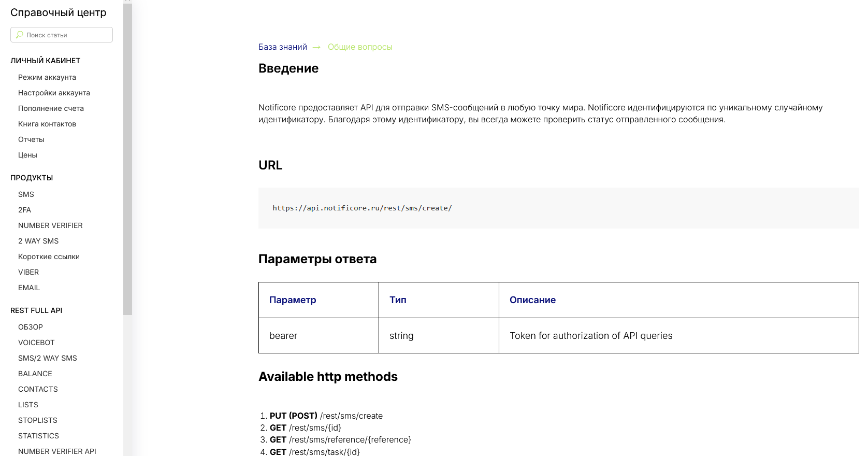The height and width of the screenshot is (456, 868).
Task: Open the SMS/2 WAY SMS API page
Action: point(48,358)
